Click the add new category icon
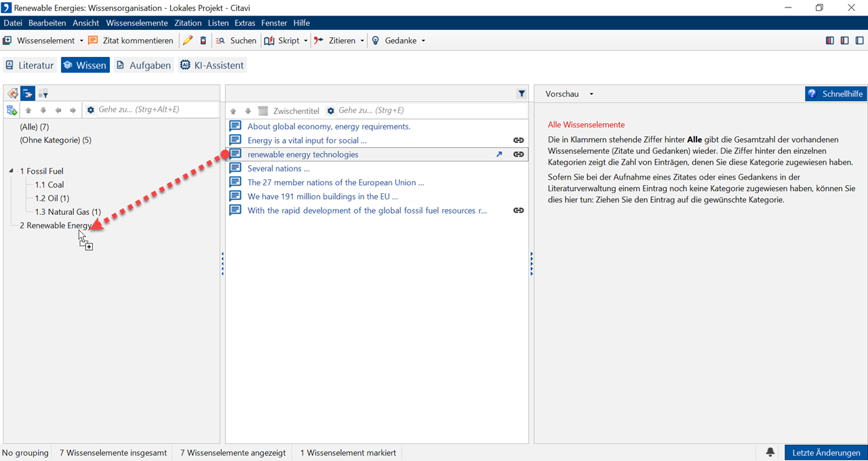The height and width of the screenshot is (461, 868). tap(12, 110)
